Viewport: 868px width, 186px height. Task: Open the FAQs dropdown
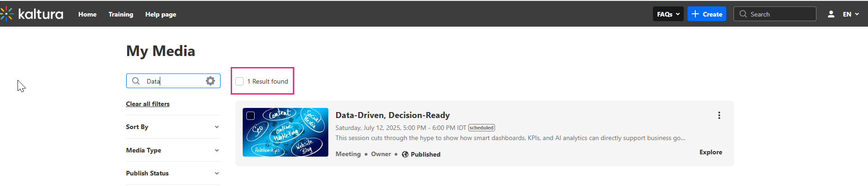[x=668, y=14]
